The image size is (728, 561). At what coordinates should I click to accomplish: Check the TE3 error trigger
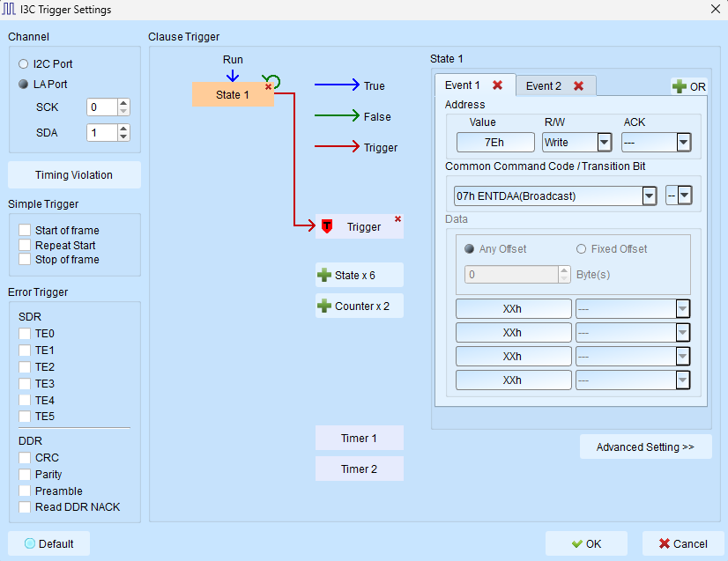pyautogui.click(x=25, y=384)
